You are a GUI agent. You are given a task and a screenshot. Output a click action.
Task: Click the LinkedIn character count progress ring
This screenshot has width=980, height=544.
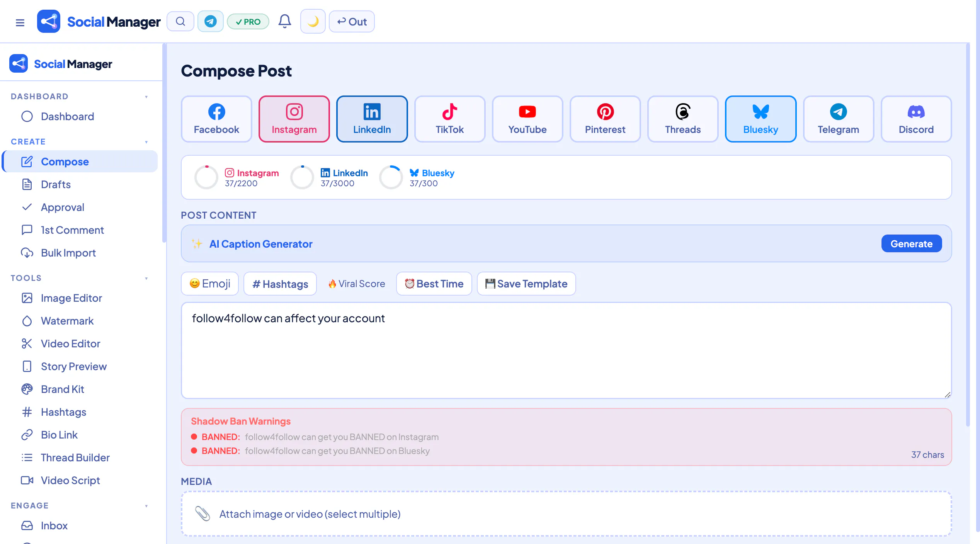point(302,177)
